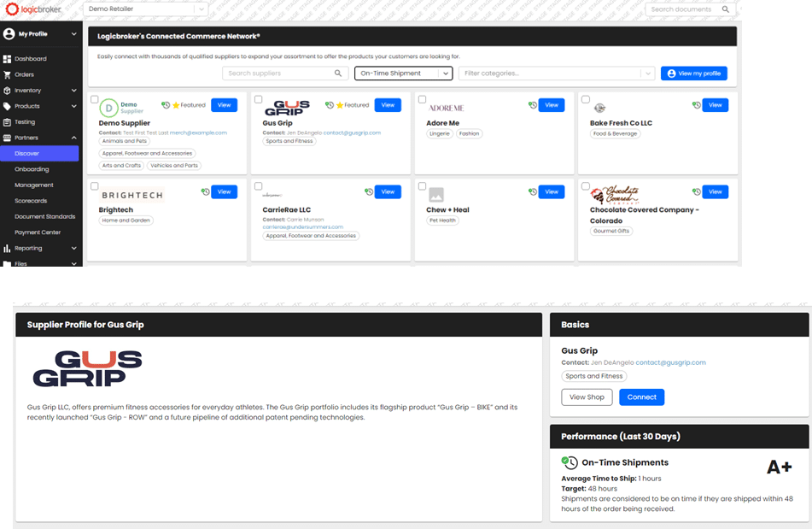Click the Logicbroker logo
The image size is (812, 529).
pos(33,9)
